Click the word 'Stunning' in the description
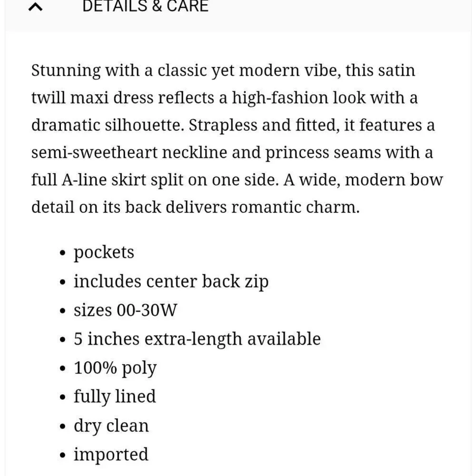This screenshot has width=476, height=476. pyautogui.click(x=66, y=71)
